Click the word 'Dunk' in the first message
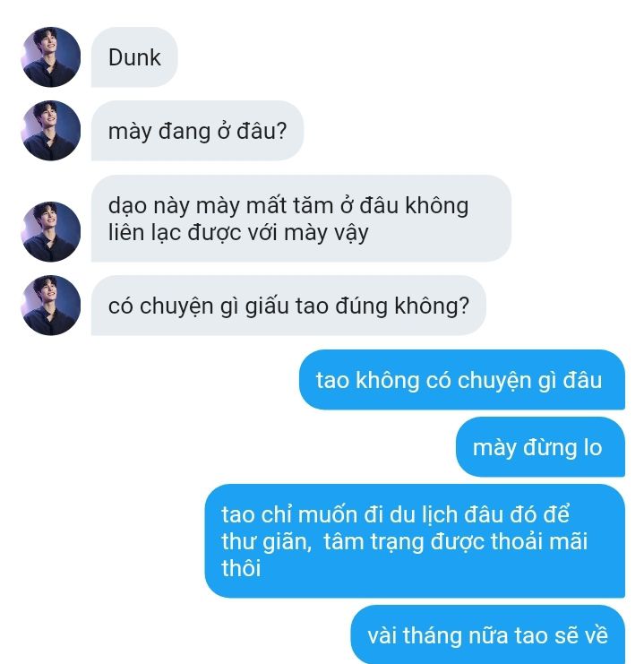The width and height of the screenshot is (644, 664). [x=134, y=57]
